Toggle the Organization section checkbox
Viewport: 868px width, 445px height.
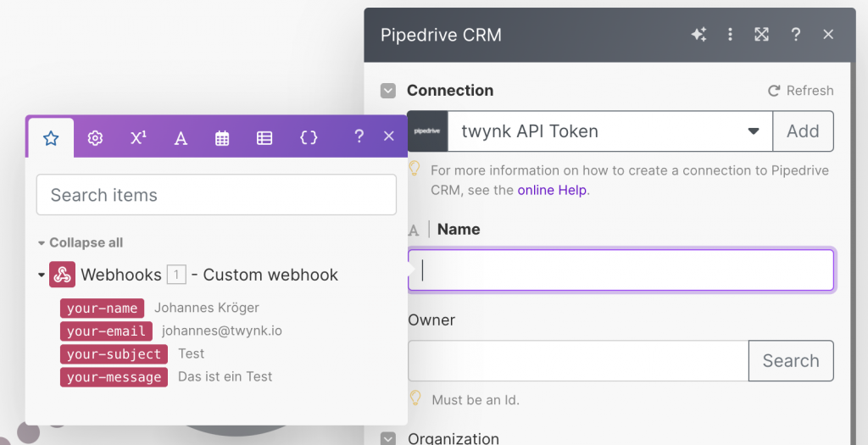pyautogui.click(x=388, y=439)
